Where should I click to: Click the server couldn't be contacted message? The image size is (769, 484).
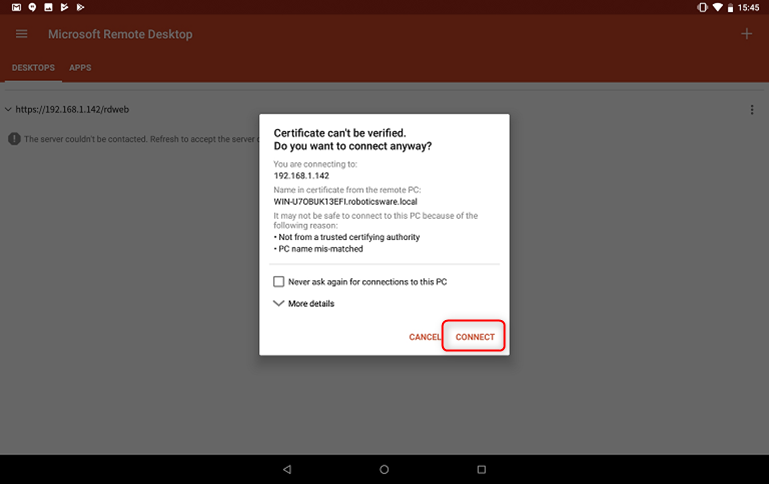pos(140,139)
